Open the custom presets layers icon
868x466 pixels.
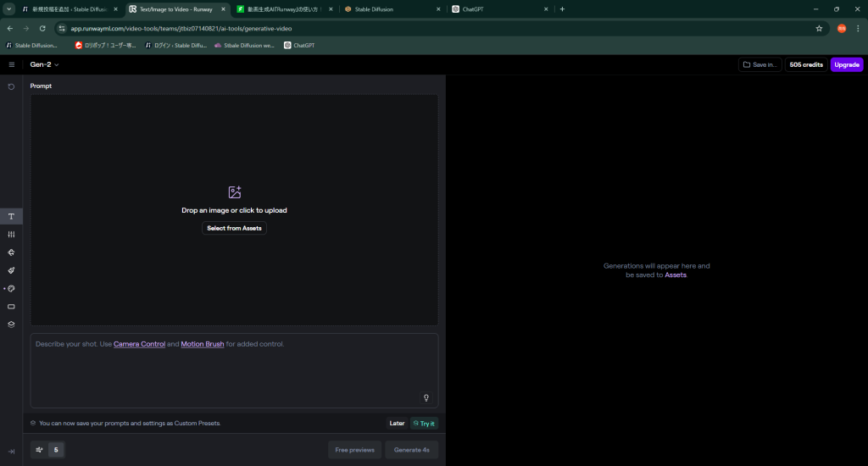pos(11,324)
